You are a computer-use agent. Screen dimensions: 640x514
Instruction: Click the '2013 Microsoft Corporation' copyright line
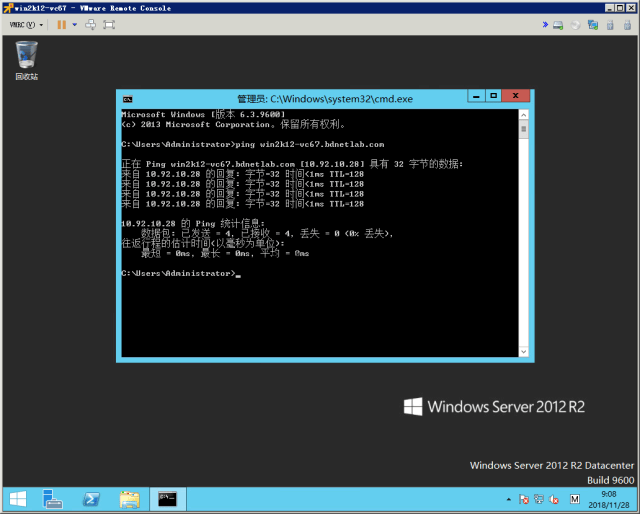[x=233, y=125]
